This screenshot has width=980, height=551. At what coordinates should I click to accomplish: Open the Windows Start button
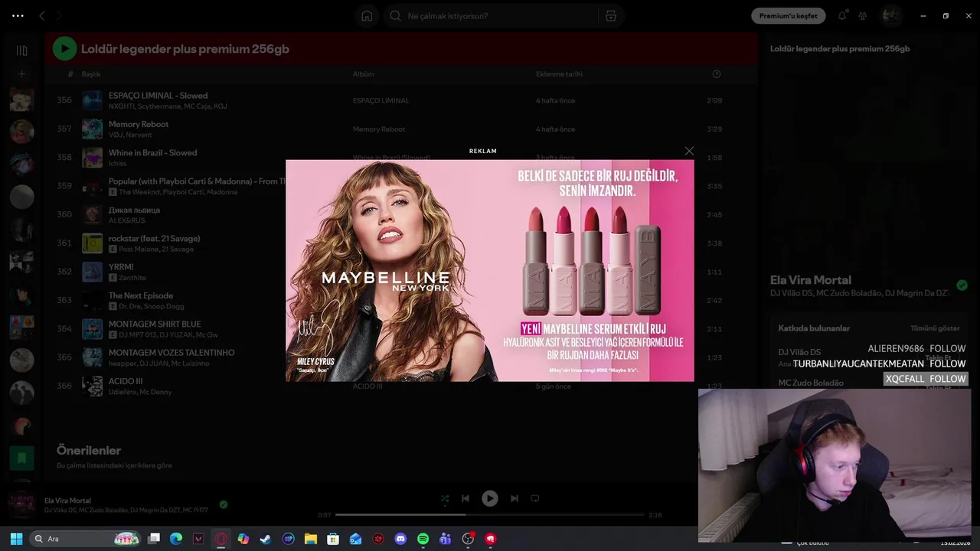coord(16,539)
